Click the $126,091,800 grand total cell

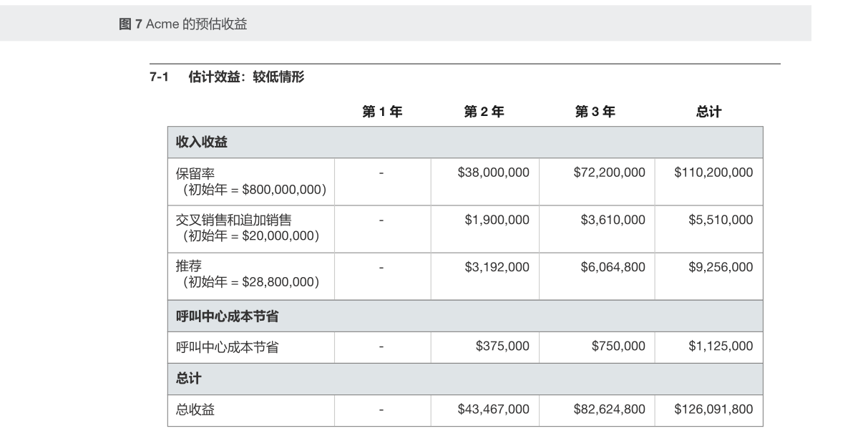(x=713, y=410)
